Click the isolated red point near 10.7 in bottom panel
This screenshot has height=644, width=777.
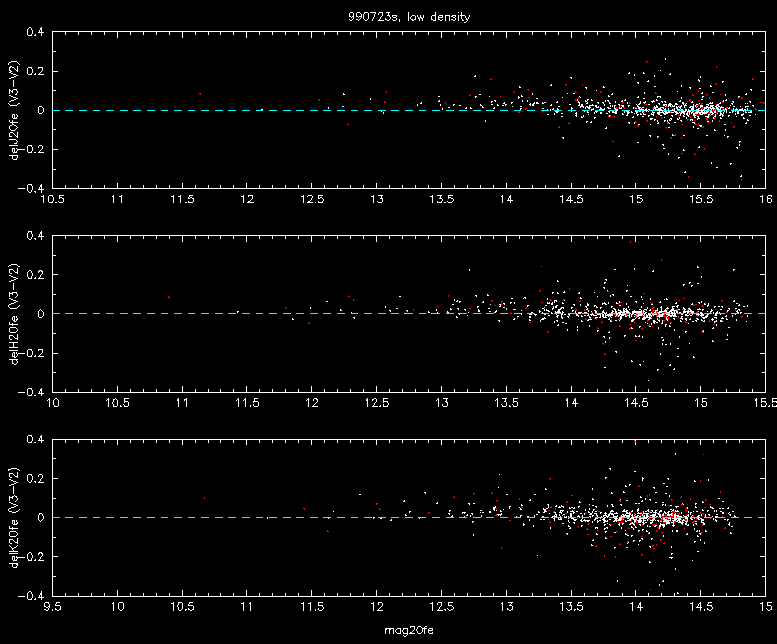(204, 498)
